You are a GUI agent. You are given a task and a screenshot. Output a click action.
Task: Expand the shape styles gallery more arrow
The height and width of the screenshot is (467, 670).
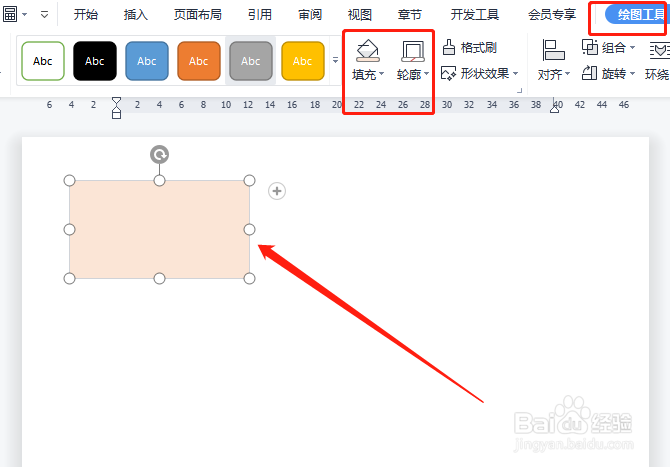335,60
